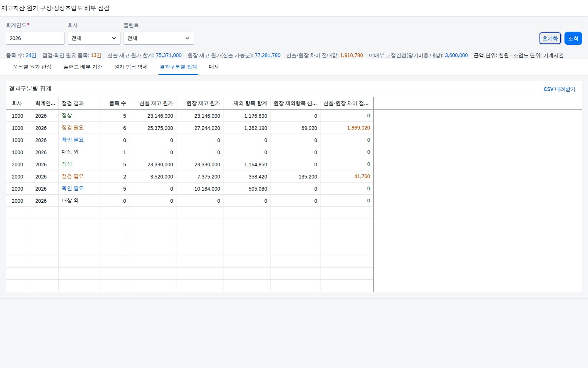The image size is (588, 368).
Task: Click summary value 77,281,780
Action: pyautogui.click(x=268, y=55)
